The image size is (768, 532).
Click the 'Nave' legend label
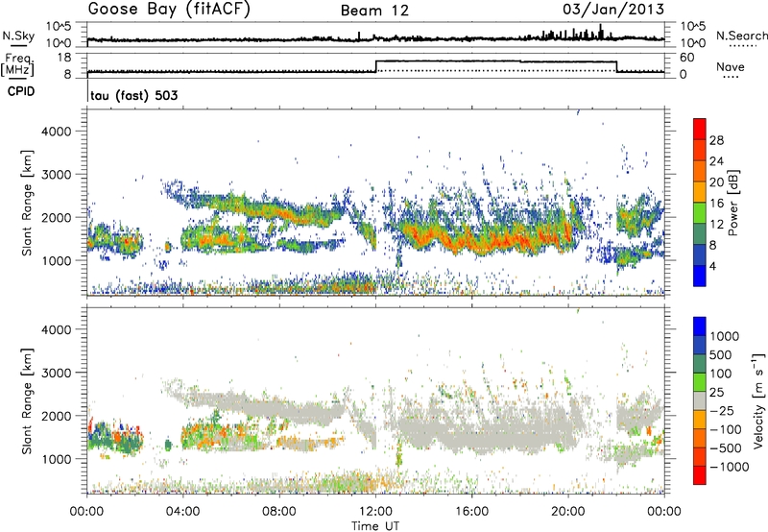click(x=731, y=66)
